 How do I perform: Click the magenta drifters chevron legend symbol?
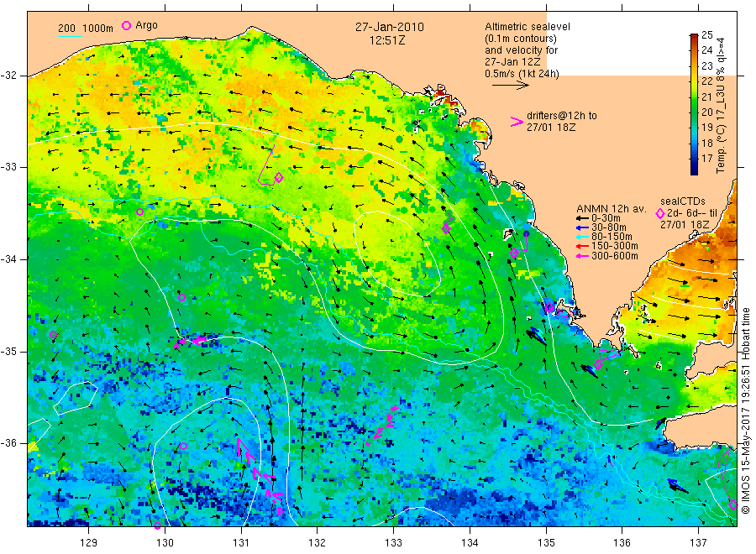click(517, 122)
